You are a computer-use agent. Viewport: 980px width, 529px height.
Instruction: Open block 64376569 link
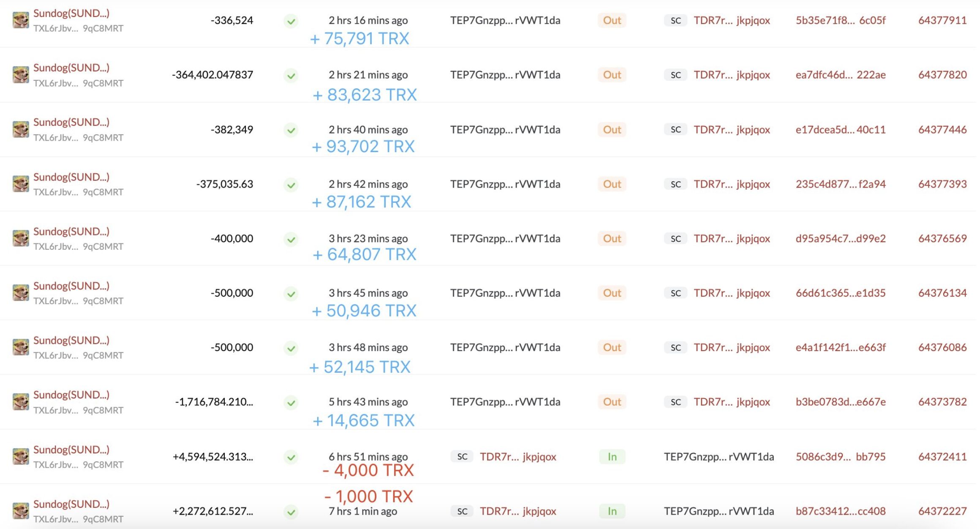tap(942, 238)
